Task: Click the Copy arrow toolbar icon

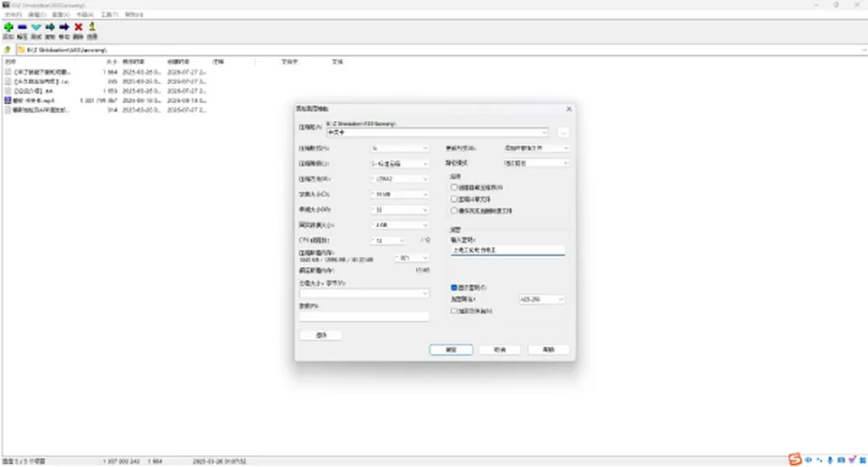Action: pyautogui.click(x=50, y=27)
